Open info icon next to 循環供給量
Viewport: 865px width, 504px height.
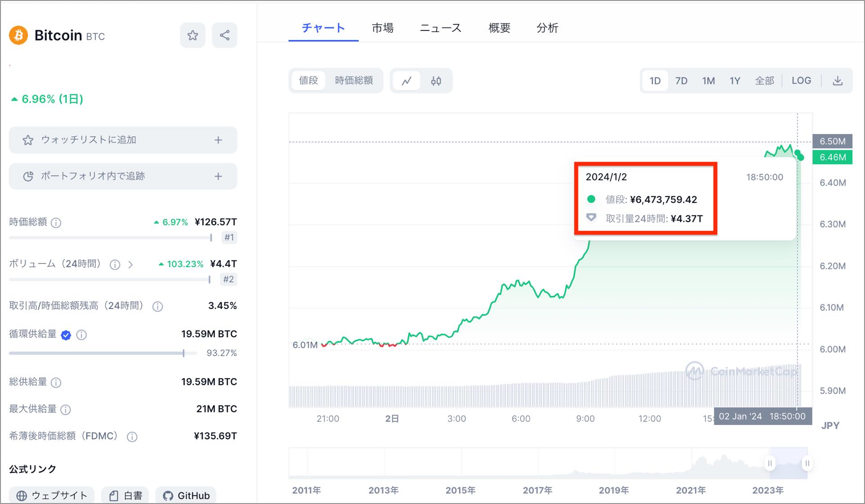tap(81, 335)
